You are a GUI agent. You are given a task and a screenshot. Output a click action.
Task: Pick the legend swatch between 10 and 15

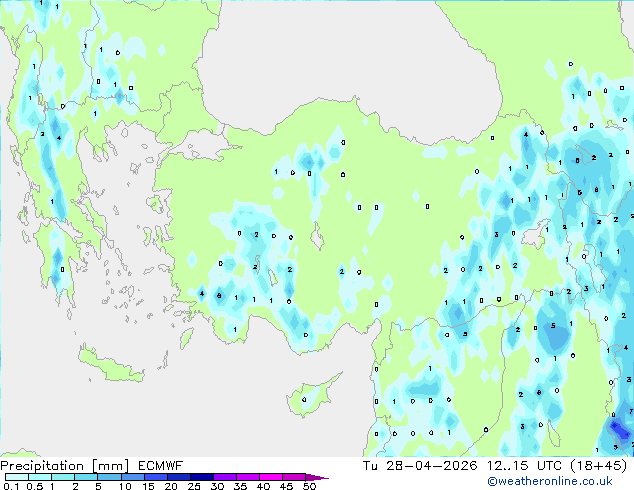point(133,477)
